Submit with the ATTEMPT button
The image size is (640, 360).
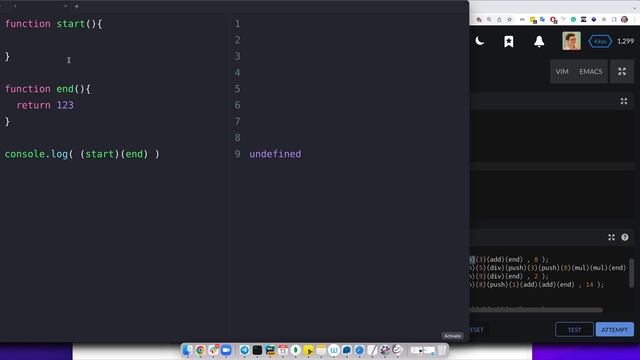615,329
